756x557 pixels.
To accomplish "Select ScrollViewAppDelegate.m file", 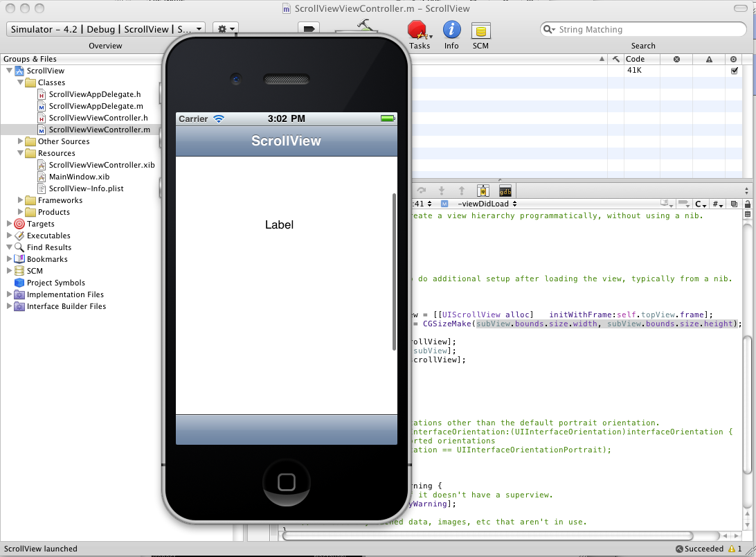I will click(96, 106).
